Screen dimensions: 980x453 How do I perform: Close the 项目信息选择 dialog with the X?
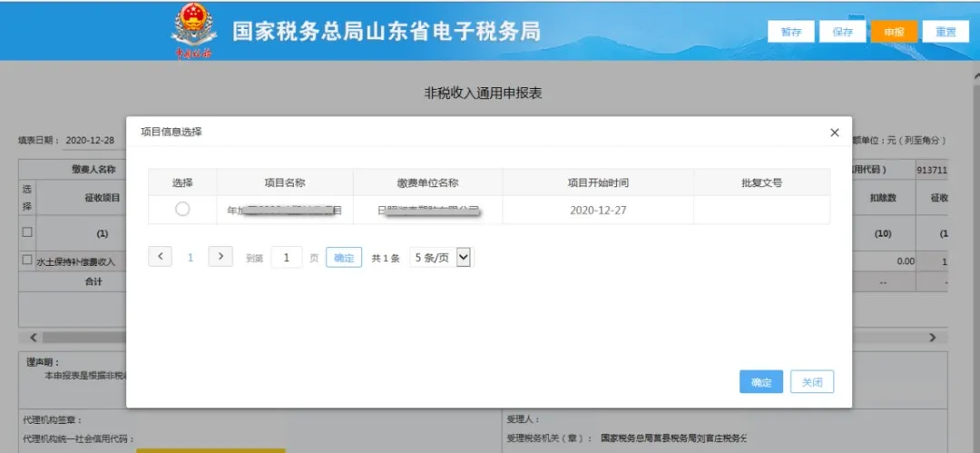(834, 133)
